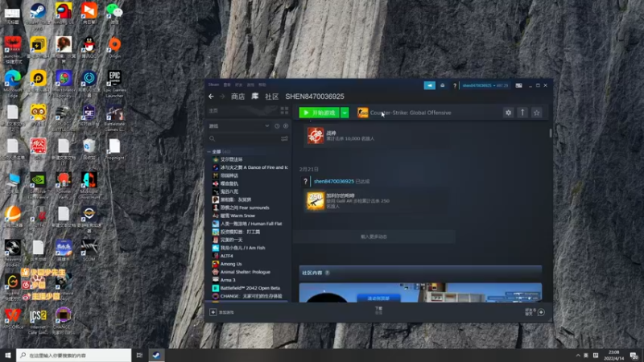Open the second menu next to Steam in the title bar
Viewport: 644px width, 362px height.
[x=227, y=84]
